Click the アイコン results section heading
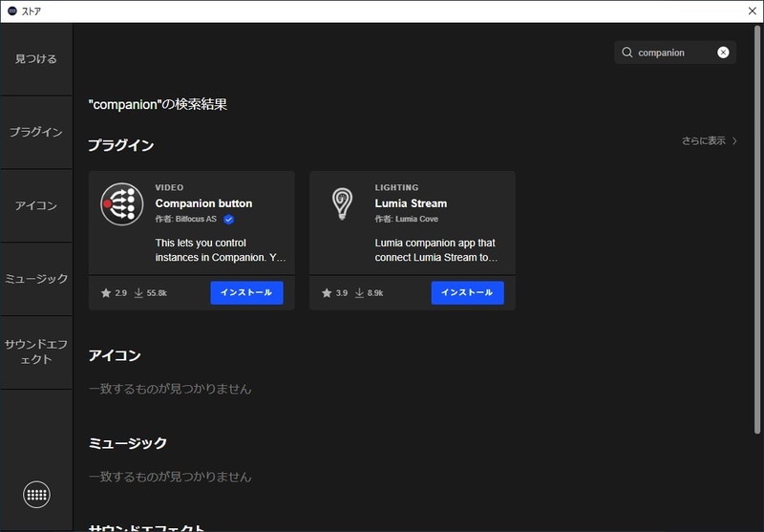764x532 pixels. pyautogui.click(x=115, y=355)
